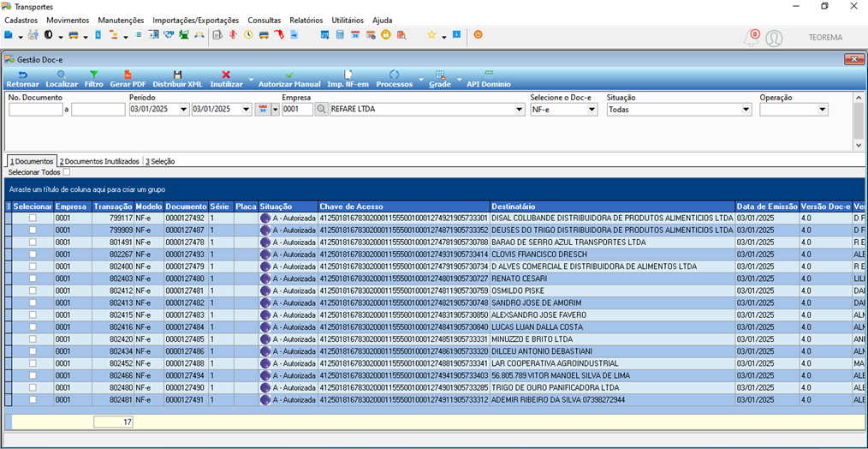Click the calculator icon in toolbar
The image size is (868, 449).
[340, 35]
